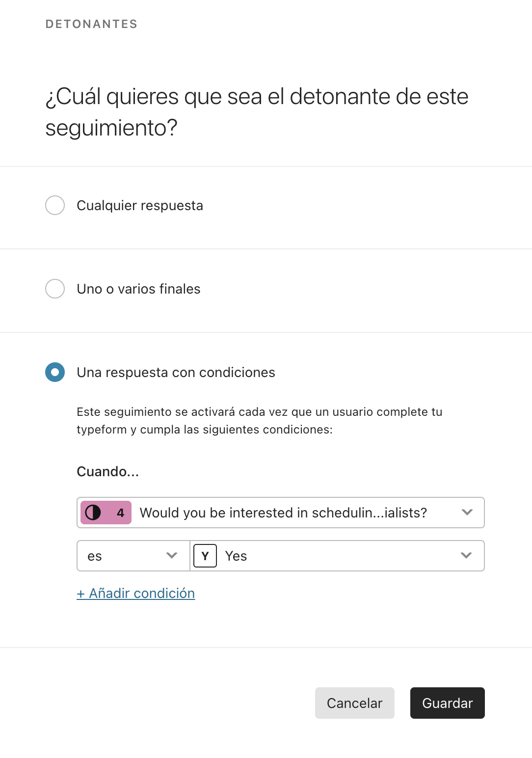Select the Cualquier respuesta radio button
This screenshot has height=758, width=532.
pyautogui.click(x=55, y=205)
